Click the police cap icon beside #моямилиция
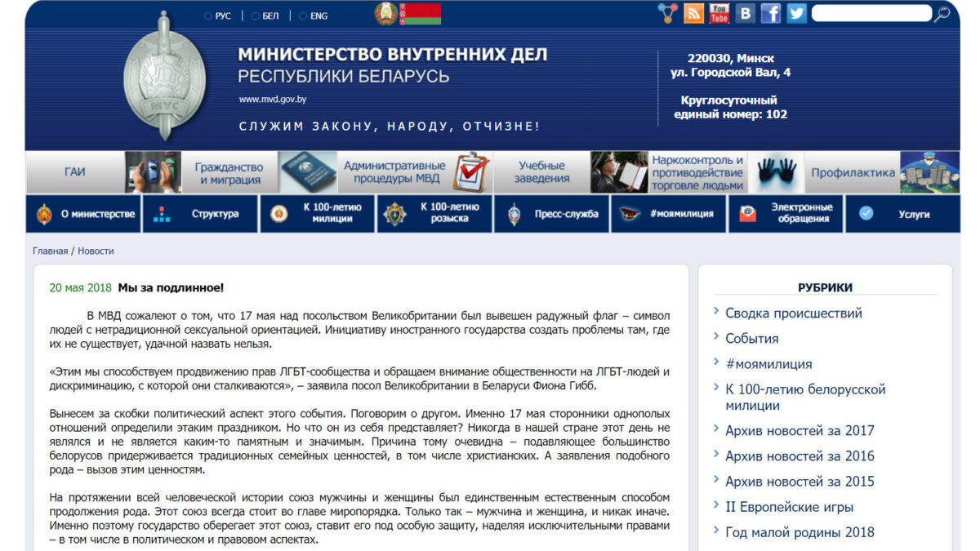Viewport: 980px width, 551px height. click(x=630, y=214)
